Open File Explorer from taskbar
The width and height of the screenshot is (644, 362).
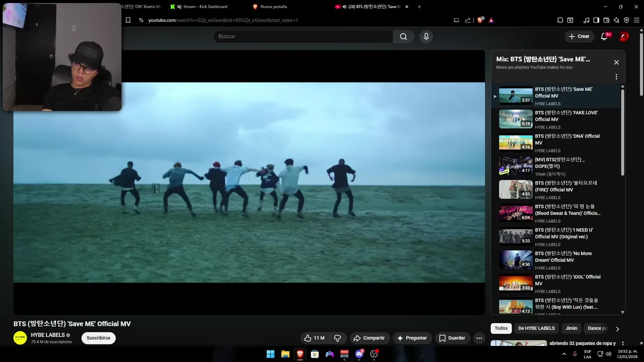pyautogui.click(x=285, y=354)
